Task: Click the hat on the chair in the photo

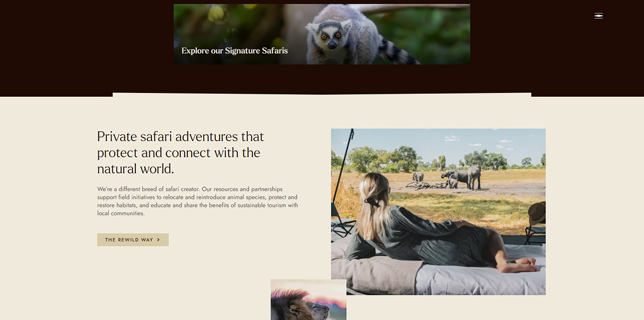Action: (537, 213)
